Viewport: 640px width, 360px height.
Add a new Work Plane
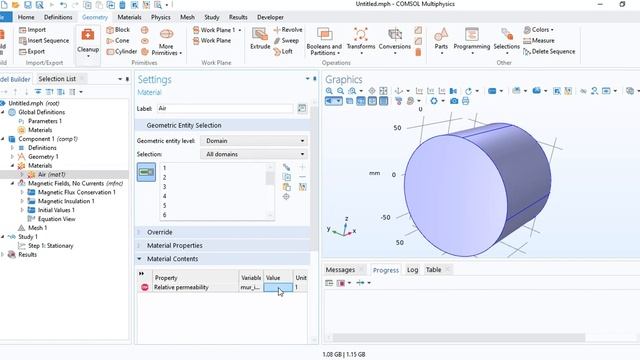click(x=212, y=40)
